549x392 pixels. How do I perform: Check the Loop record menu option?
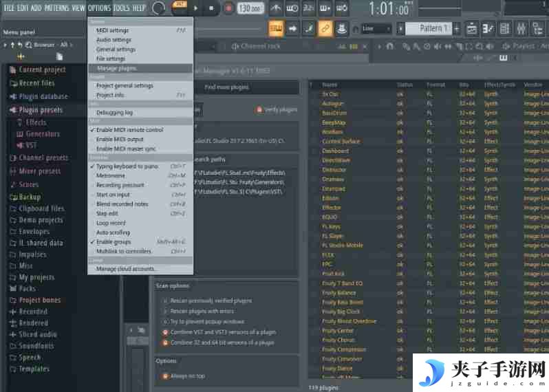140,223
